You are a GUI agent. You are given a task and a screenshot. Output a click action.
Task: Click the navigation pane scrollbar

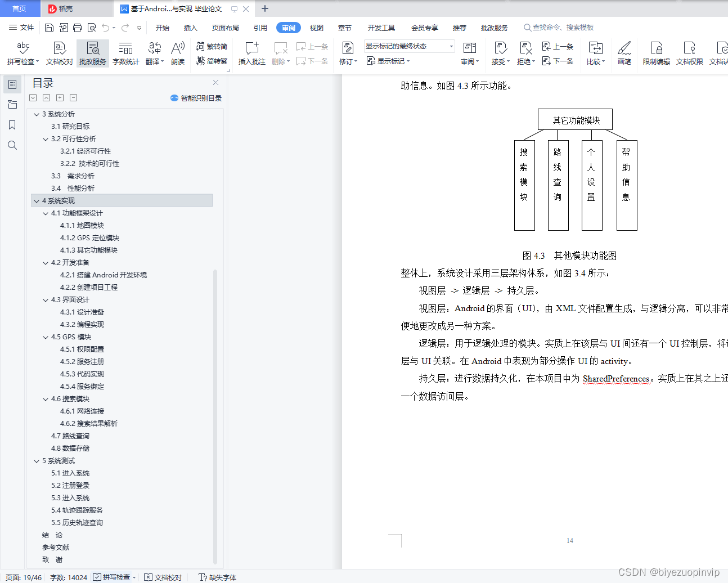(215, 416)
